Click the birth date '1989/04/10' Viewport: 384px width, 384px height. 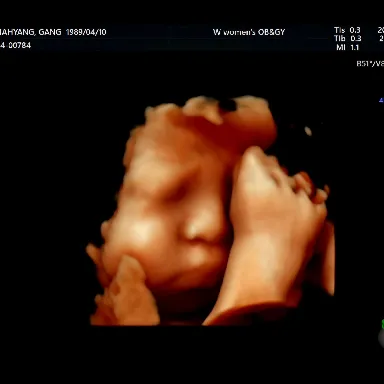pos(86,32)
